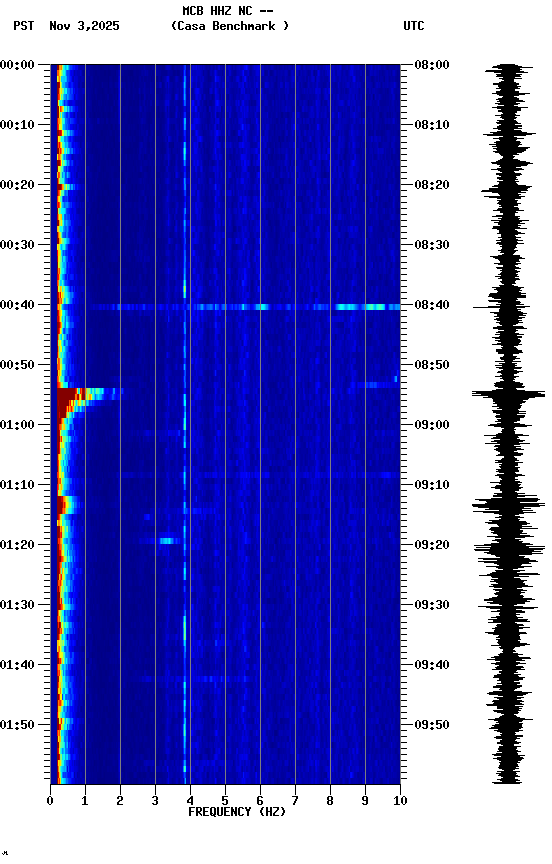Click the UTC time label 08:00
This screenshot has height=864, width=552.
coord(432,65)
